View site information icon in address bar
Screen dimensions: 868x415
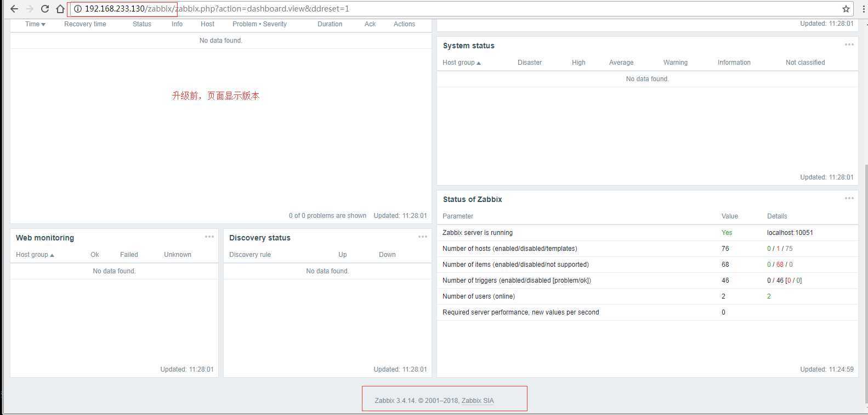(x=78, y=9)
